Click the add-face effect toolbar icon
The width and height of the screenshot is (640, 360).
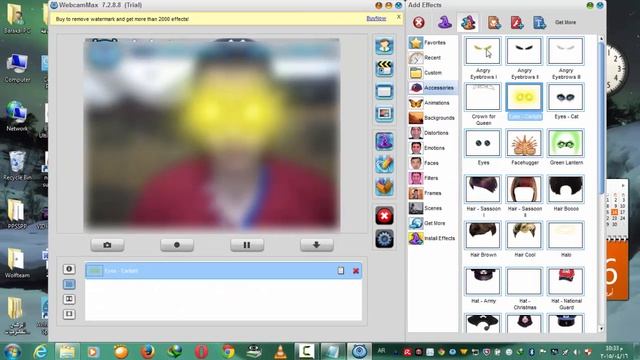pyautogui.click(x=494, y=22)
